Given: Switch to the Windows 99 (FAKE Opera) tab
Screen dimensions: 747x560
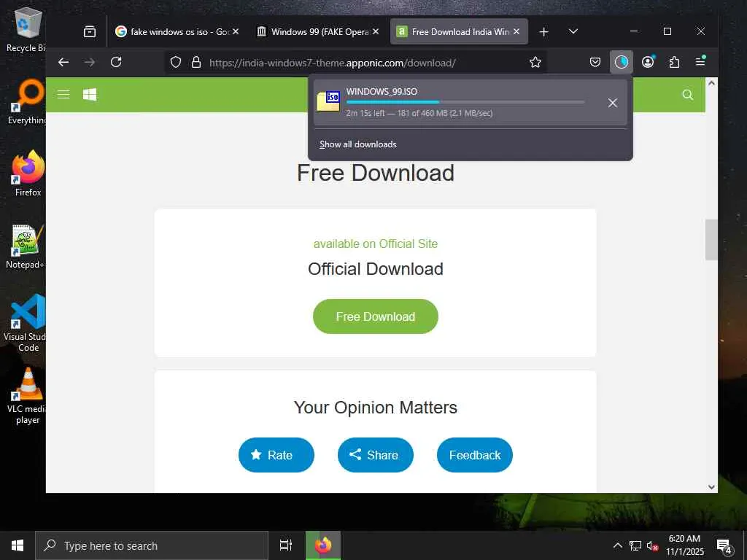Looking at the screenshot, I should point(317,32).
